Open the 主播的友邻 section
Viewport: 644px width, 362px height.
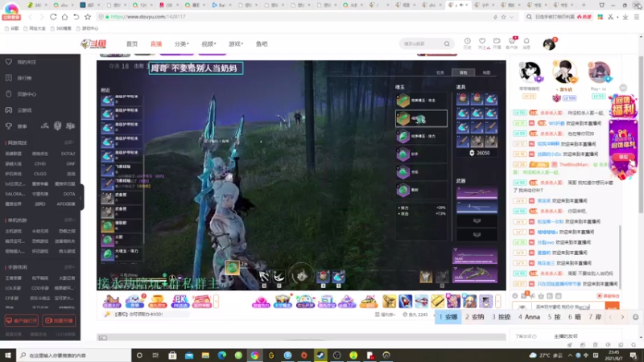tap(566, 336)
